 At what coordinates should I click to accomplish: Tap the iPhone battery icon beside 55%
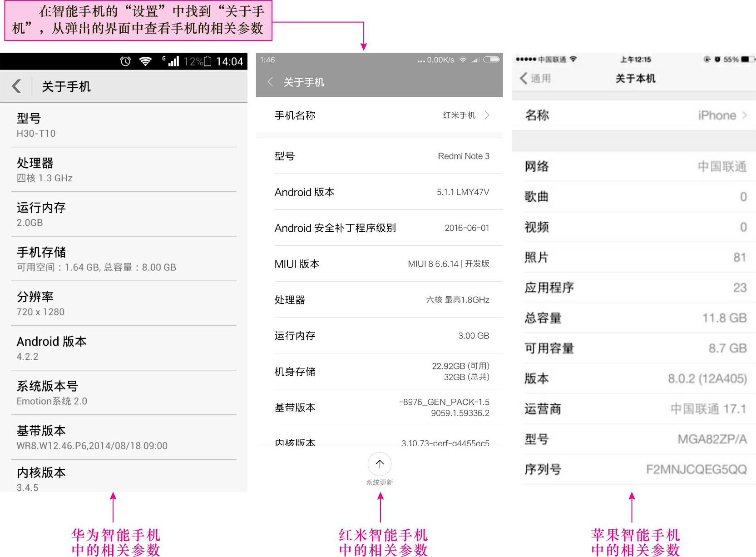[x=748, y=59]
